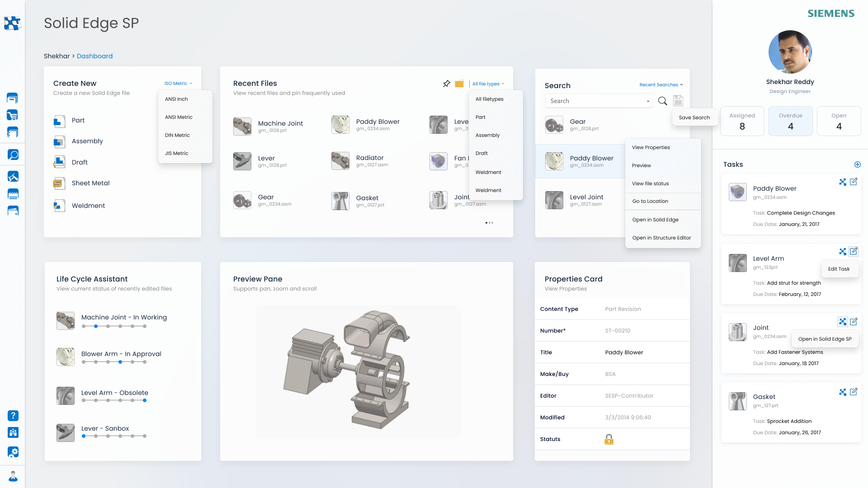Open the Radiator recent file
Image resolution: width=868 pixels, height=488 pixels.
[360, 161]
